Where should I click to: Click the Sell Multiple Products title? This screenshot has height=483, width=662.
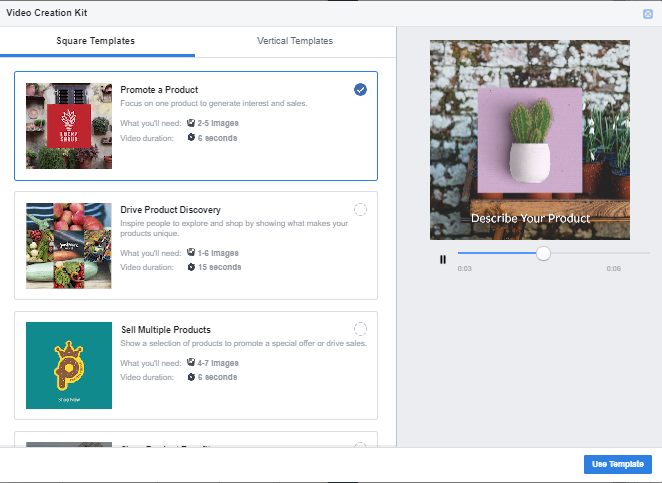point(166,330)
